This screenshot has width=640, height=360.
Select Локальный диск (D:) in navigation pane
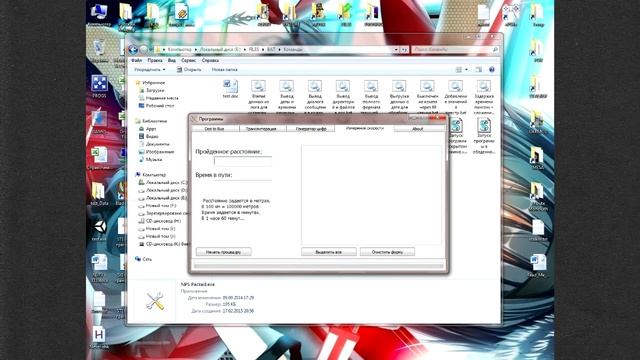163,190
